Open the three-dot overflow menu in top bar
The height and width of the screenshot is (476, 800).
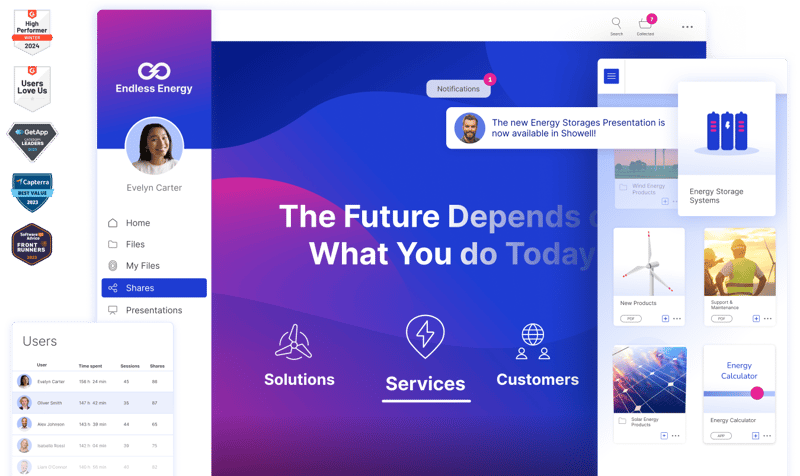(687, 27)
